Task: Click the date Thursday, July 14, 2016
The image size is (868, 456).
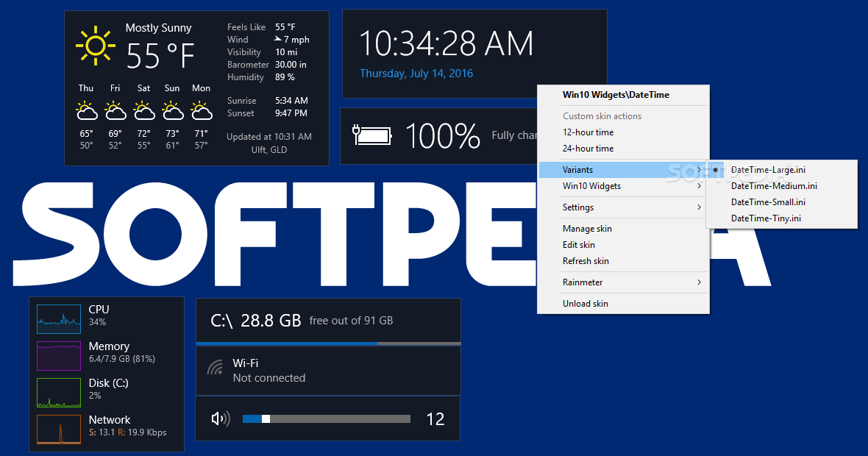Action: point(416,74)
